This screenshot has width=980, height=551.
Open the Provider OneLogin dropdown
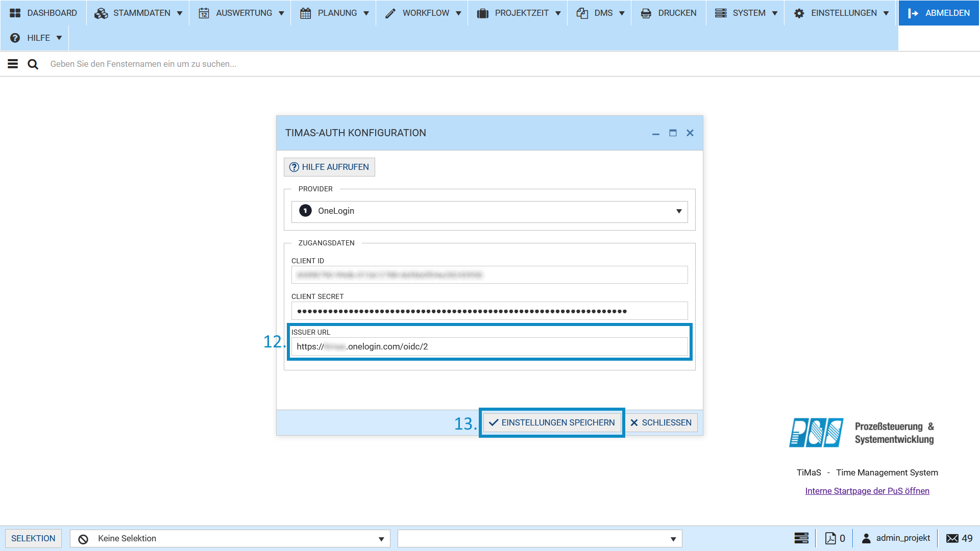[x=489, y=211]
